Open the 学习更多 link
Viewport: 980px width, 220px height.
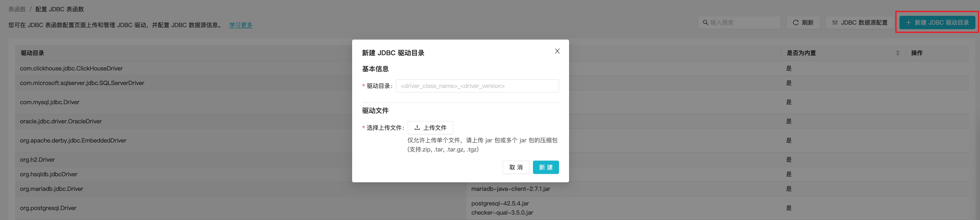(241, 25)
